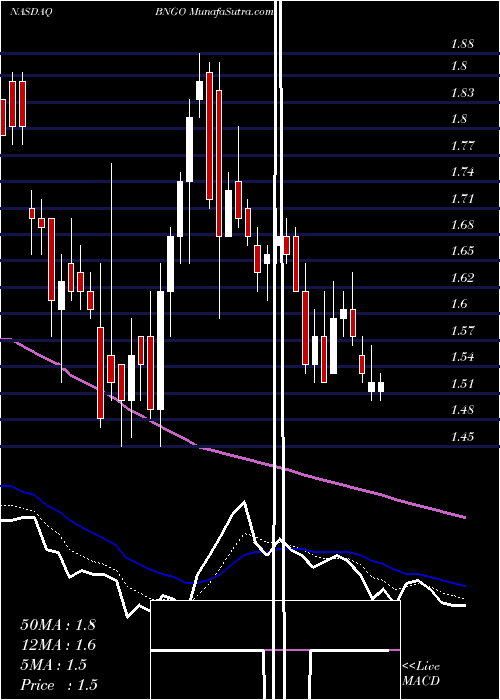Click the 1.77 price axis label
The image size is (500, 700).
click(x=462, y=146)
